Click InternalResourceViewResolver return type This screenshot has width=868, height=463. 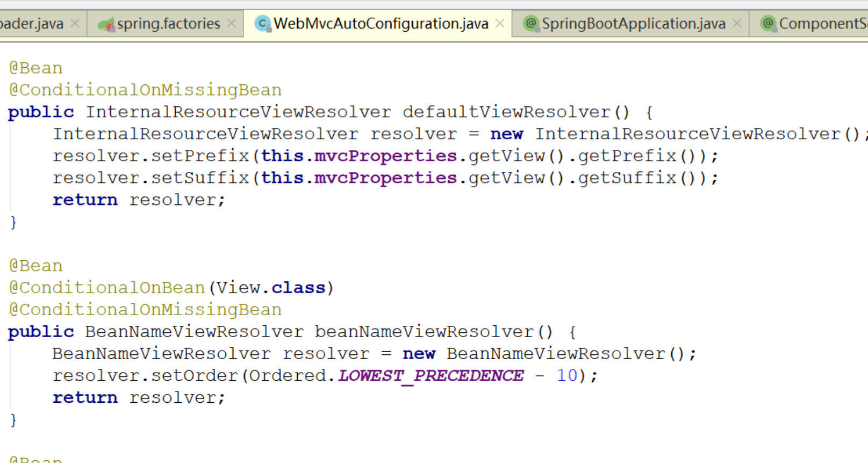(238, 112)
